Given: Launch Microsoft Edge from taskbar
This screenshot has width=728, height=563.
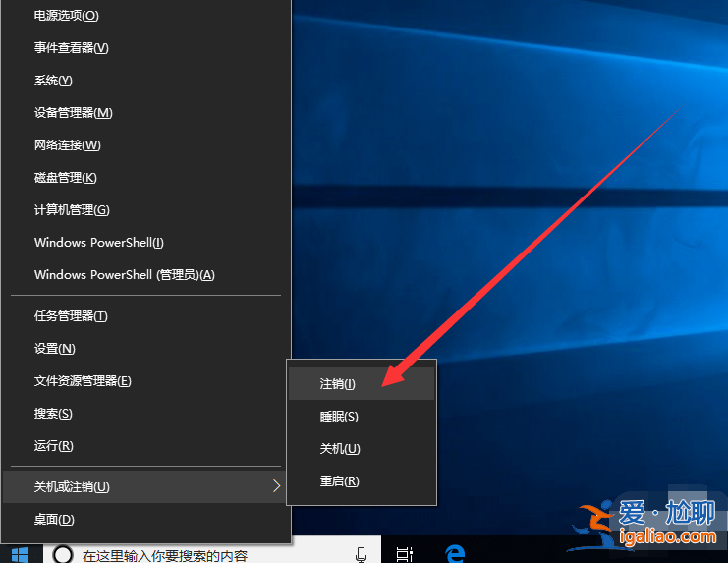Looking at the screenshot, I should (x=455, y=554).
